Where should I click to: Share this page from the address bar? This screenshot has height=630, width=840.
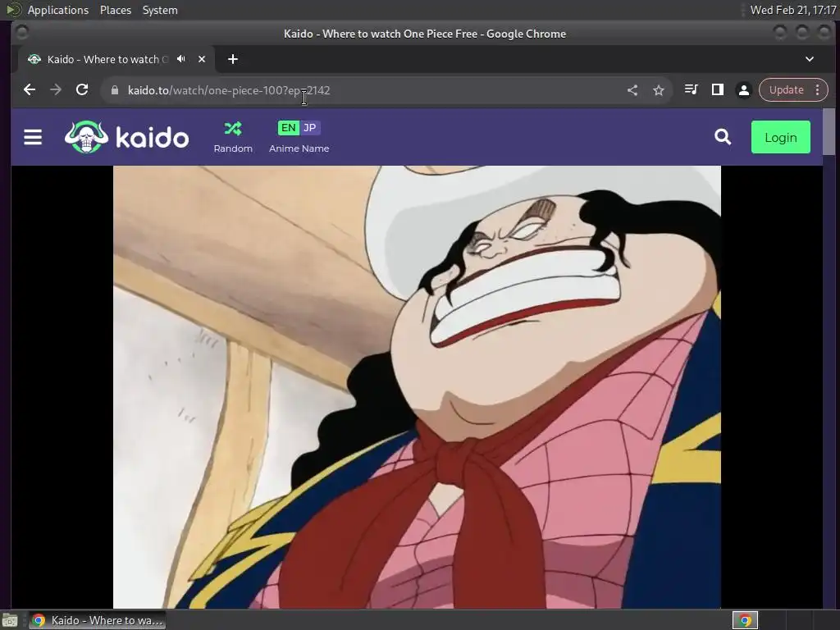(x=632, y=90)
